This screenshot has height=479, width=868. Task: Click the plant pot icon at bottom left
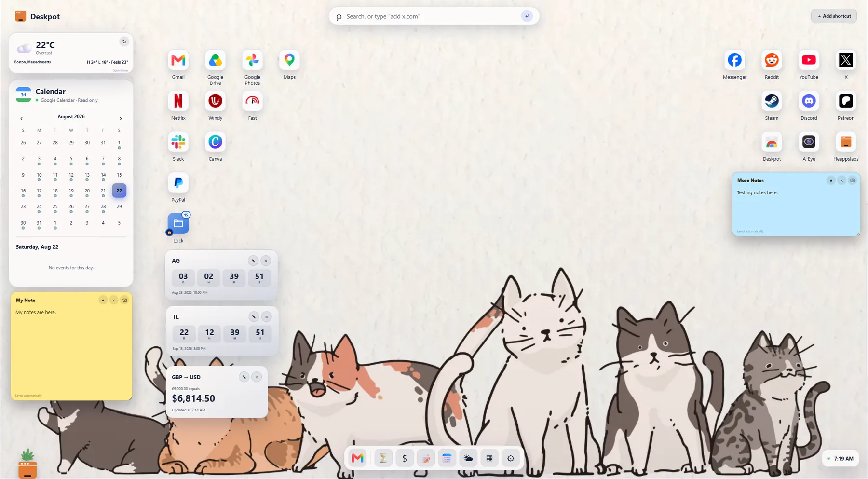click(x=27, y=463)
